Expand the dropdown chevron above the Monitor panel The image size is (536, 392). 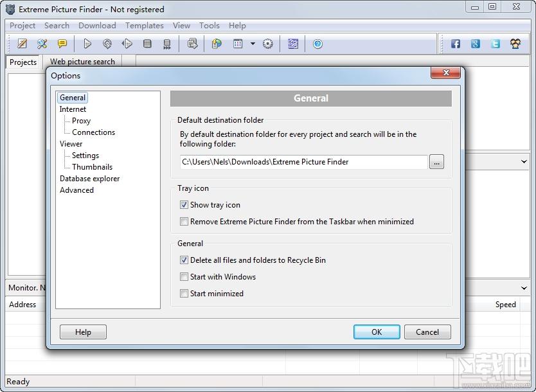tap(524, 161)
